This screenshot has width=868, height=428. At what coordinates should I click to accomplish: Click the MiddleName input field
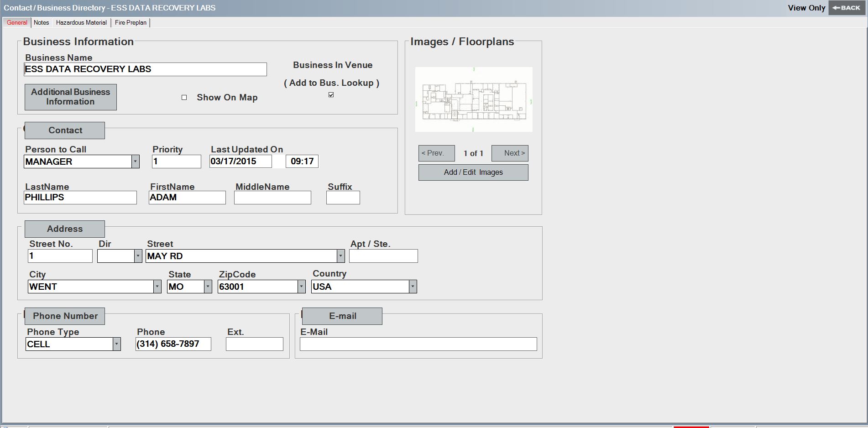click(272, 198)
